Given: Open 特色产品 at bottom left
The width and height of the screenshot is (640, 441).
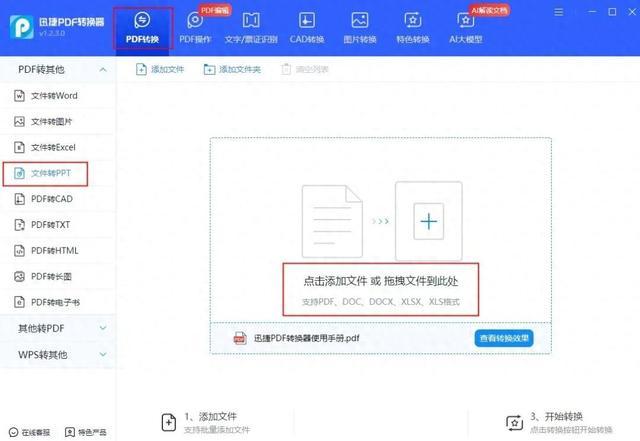Looking at the screenshot, I should coord(86,432).
